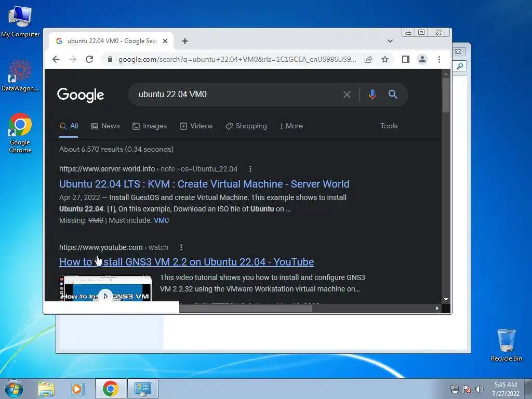Launch Windows Media Player from taskbar
This screenshot has width=532, height=399.
click(77, 389)
